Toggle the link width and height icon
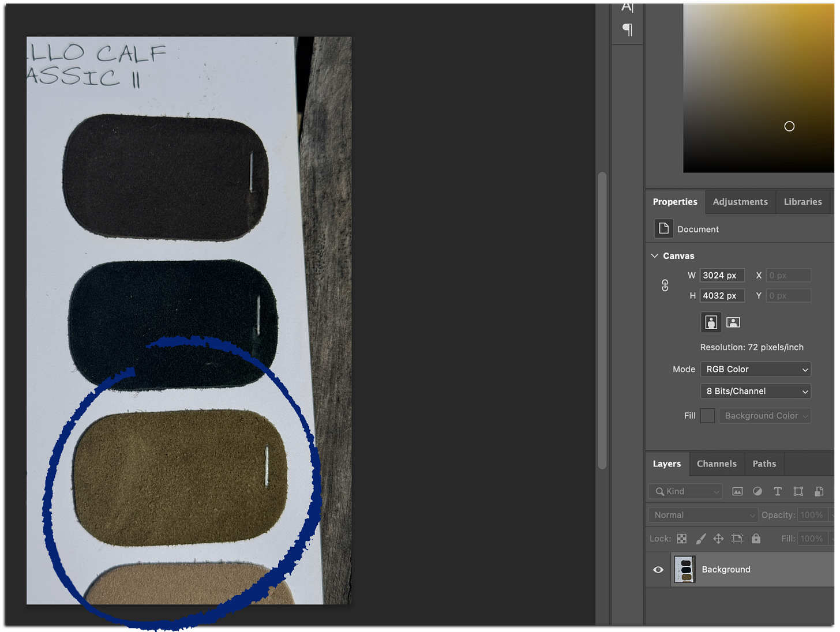The image size is (840, 632). coord(665,285)
